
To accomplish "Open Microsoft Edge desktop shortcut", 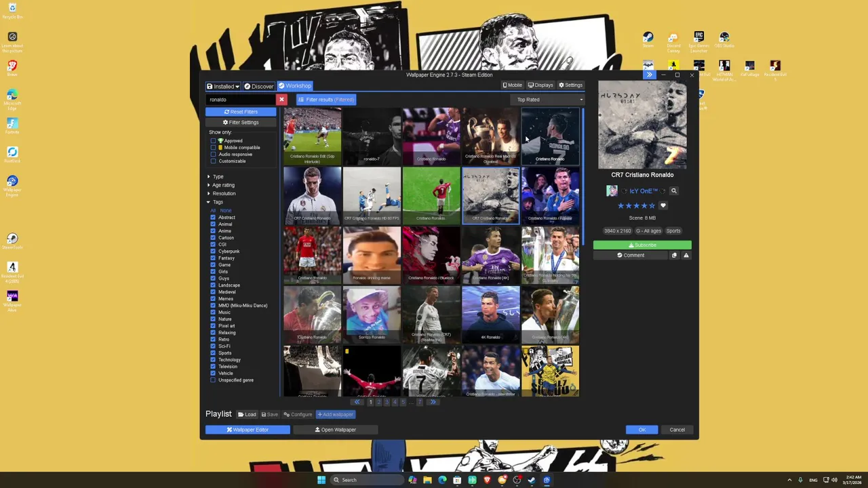I will pyautogui.click(x=12, y=99).
